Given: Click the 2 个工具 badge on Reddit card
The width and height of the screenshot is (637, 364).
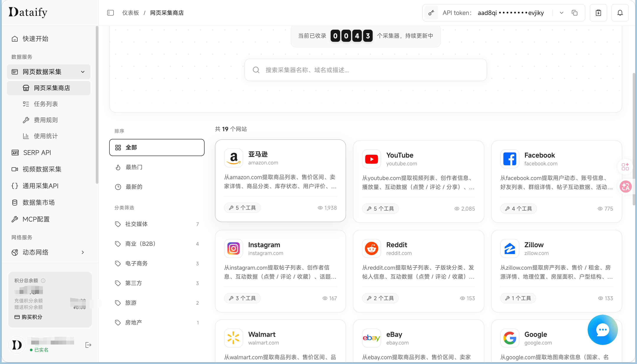Looking at the screenshot, I should click(380, 298).
